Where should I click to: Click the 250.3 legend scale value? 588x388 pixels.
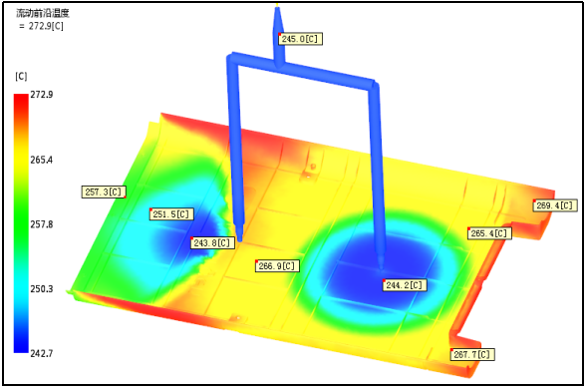[42, 289]
